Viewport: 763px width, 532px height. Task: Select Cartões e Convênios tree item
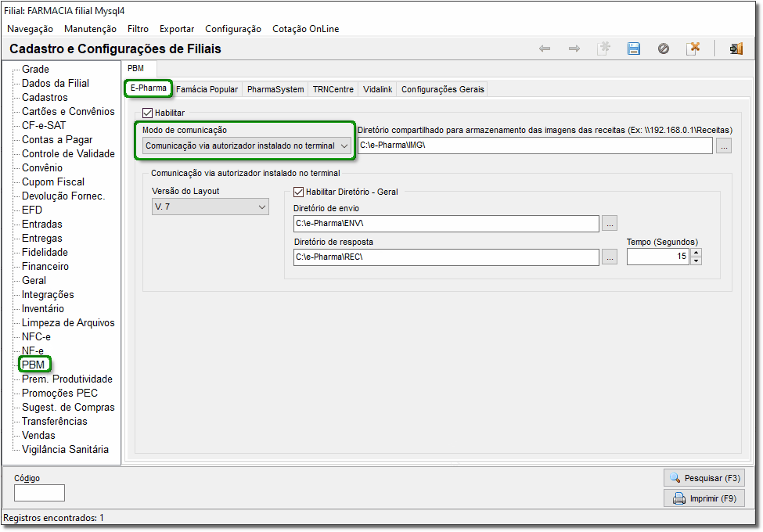(x=68, y=111)
